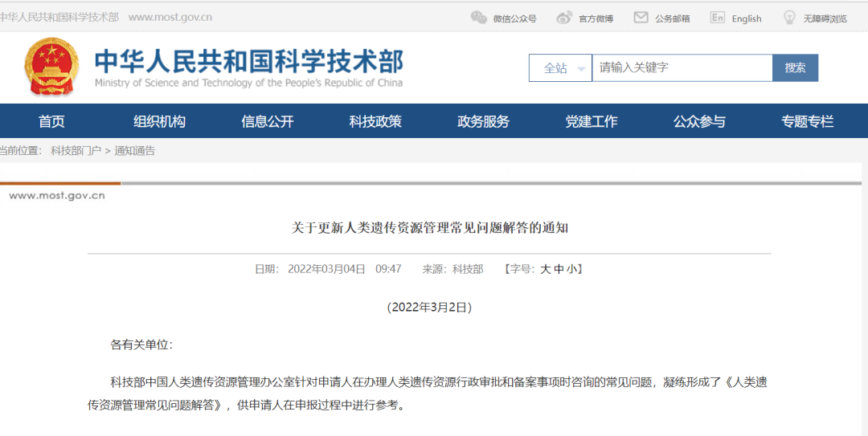The image size is (868, 436).
Task: Expand the 全站 search scope dropdown
Action: click(x=560, y=68)
